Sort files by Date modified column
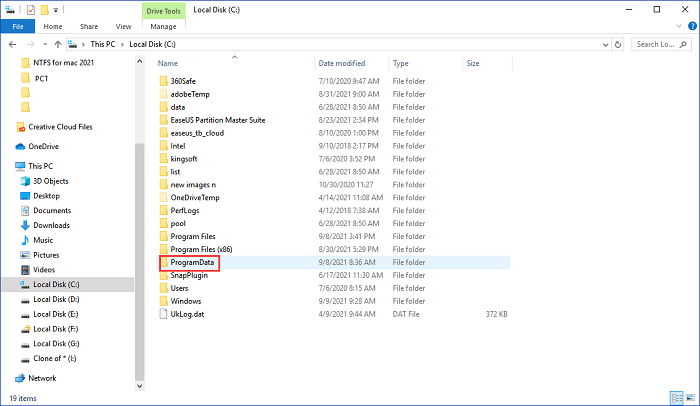700x406 pixels. (341, 63)
